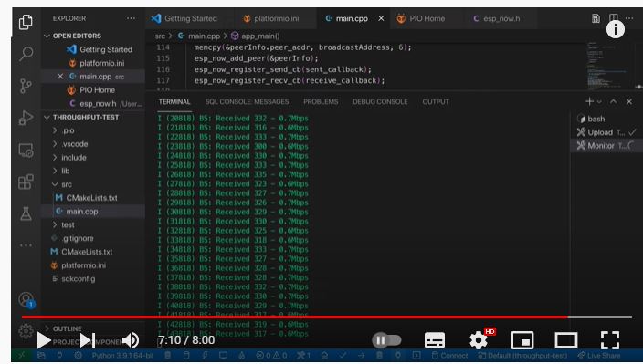The width and height of the screenshot is (643, 364).
Task: Select the Terminal panel tab
Action: (x=174, y=101)
